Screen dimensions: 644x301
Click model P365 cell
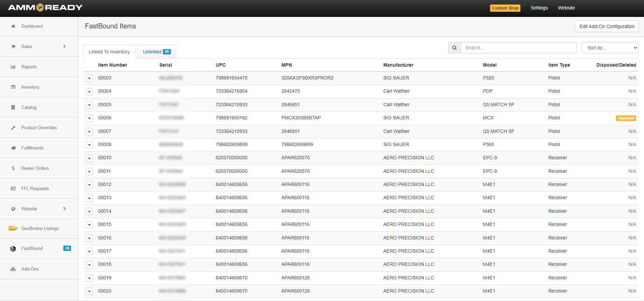click(488, 144)
